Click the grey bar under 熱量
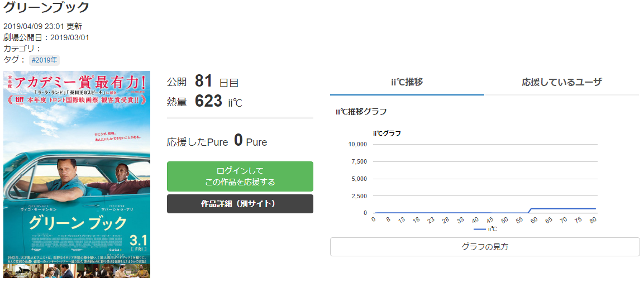 click(240, 118)
